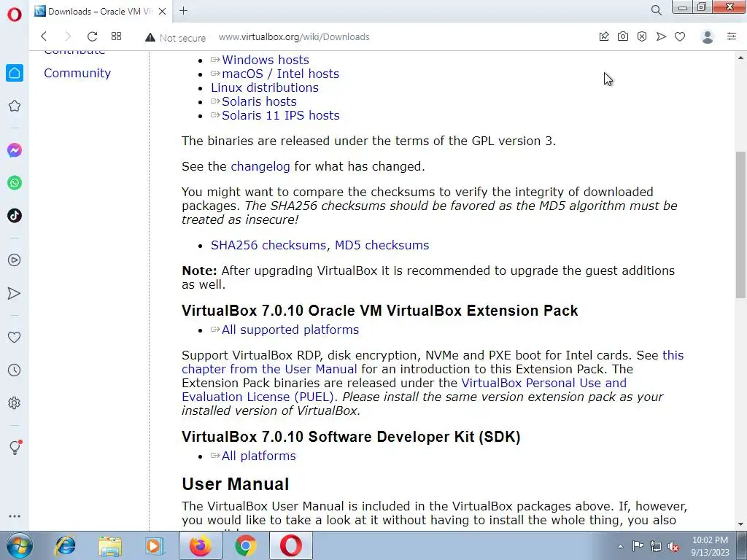The height and width of the screenshot is (560, 747).
Task: Open the network tray icon
Action: point(656,546)
